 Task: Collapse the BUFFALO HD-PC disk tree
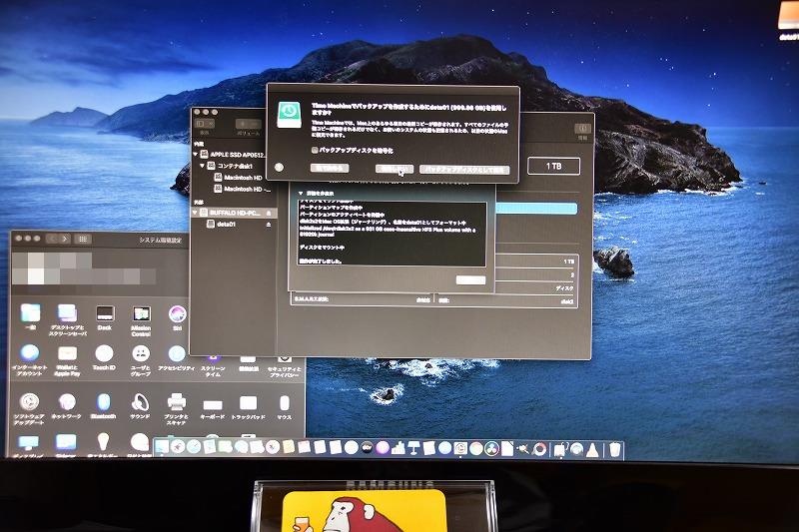point(195,213)
